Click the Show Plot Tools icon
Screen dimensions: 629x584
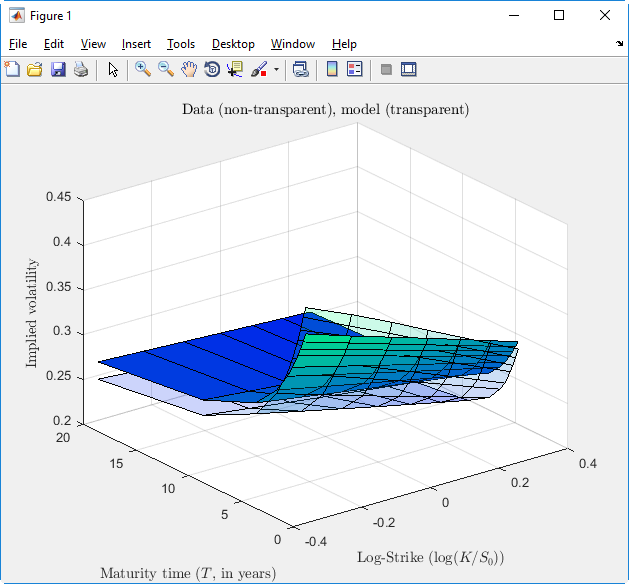pos(408,69)
